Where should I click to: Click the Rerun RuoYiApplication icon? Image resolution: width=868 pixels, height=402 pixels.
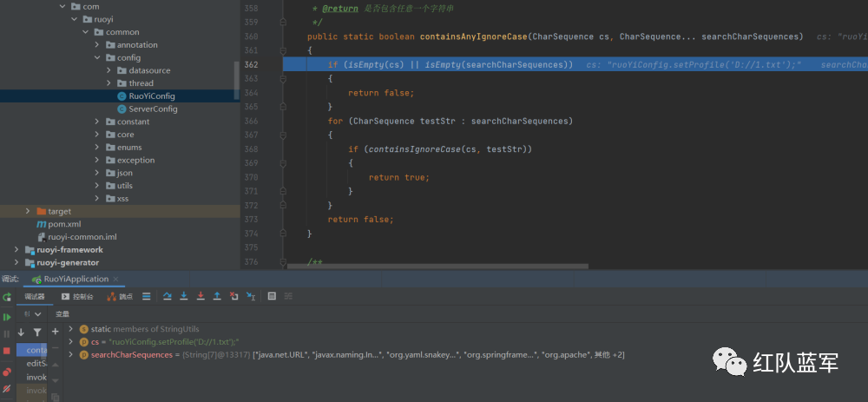point(7,297)
